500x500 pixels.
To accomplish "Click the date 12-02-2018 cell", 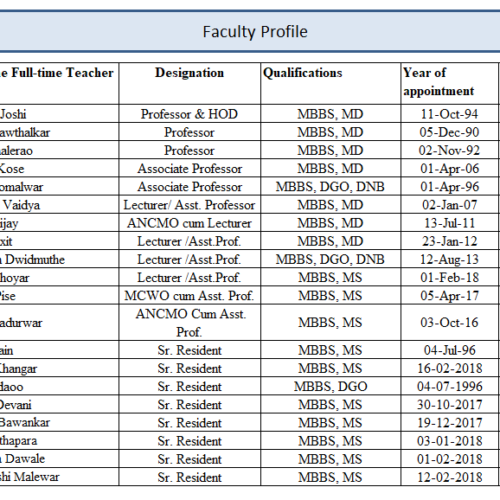I will [x=450, y=477].
